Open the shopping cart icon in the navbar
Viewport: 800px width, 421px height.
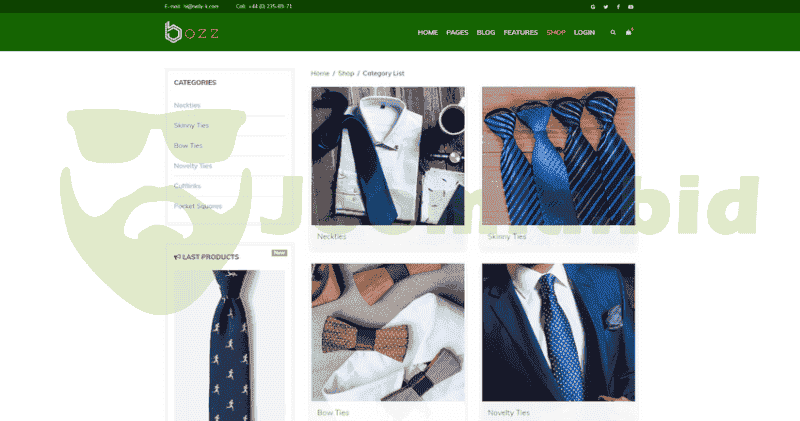629,32
